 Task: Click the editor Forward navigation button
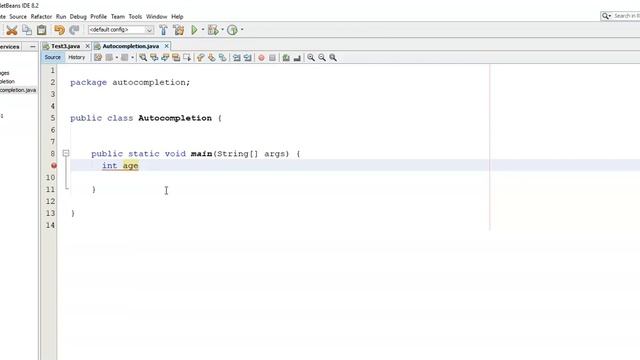pyautogui.click(x=124, y=58)
